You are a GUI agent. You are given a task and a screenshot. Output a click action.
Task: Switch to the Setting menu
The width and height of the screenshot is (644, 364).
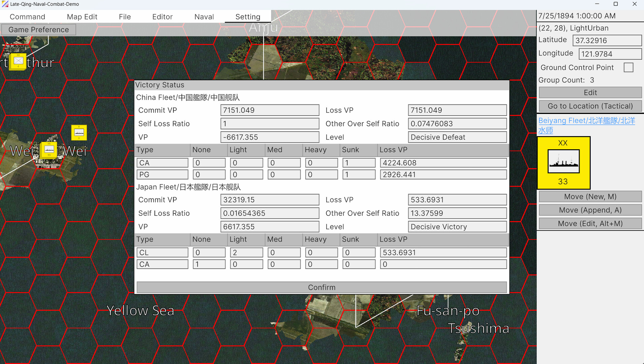248,17
